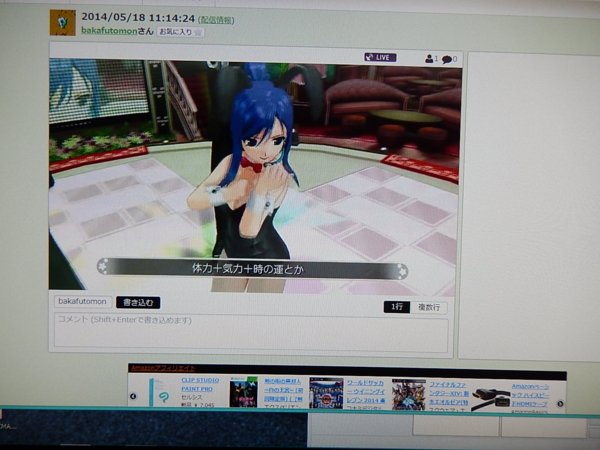Image resolution: width=600 pixels, height=450 pixels.
Task: Open the Amazonアフィリエイト header link
Action: pyautogui.click(x=163, y=368)
